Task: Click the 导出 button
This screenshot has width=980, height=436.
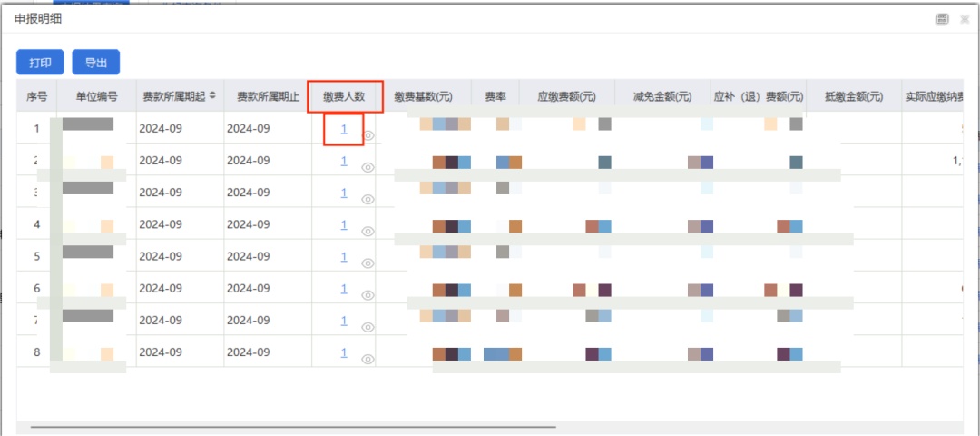Action: click(x=95, y=63)
